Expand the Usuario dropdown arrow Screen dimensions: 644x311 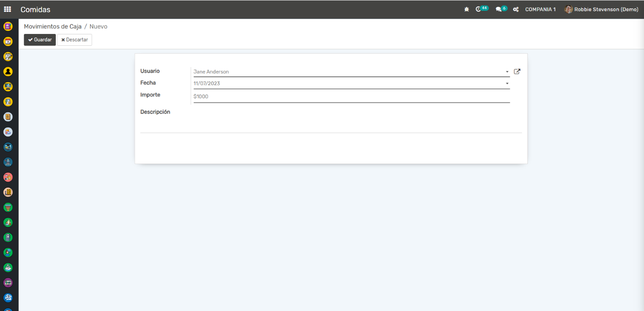pos(507,72)
